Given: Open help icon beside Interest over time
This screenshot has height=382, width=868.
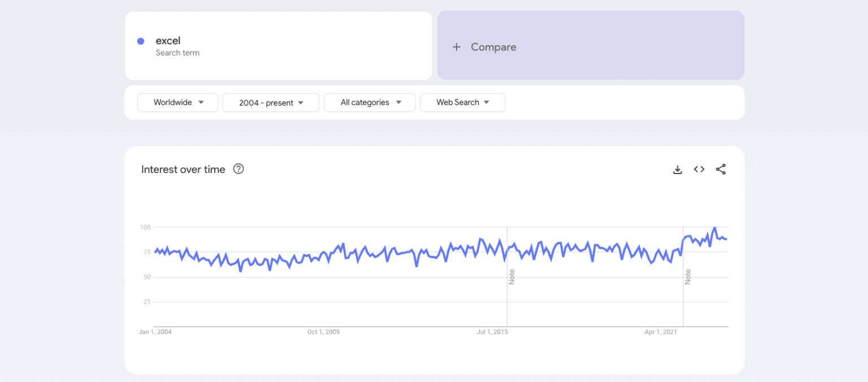Looking at the screenshot, I should pyautogui.click(x=238, y=169).
